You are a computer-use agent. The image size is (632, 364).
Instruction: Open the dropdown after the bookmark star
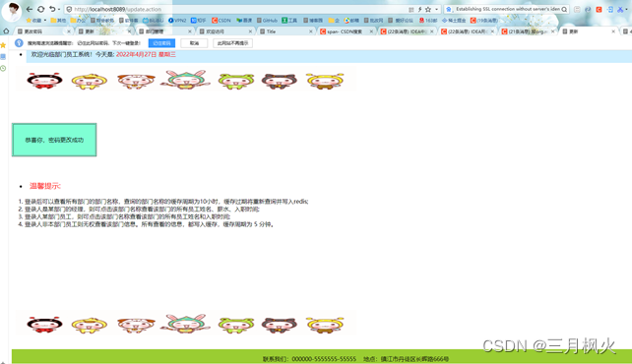[x=436, y=9]
